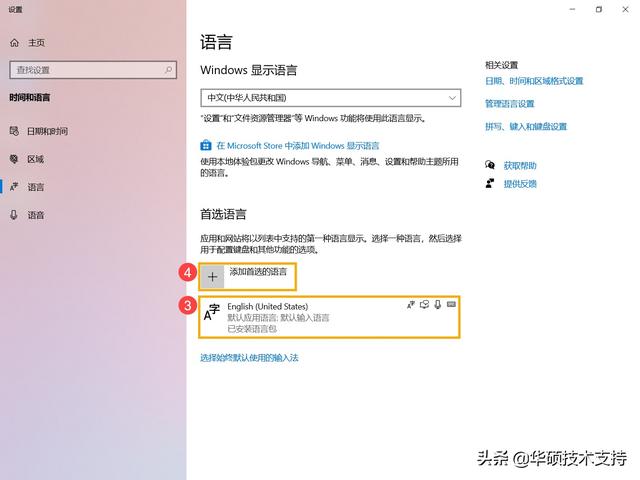Screen dimensions: 640x480
Task: Open the 日期、时间和区域格式设置 link
Action: [x=534, y=81]
